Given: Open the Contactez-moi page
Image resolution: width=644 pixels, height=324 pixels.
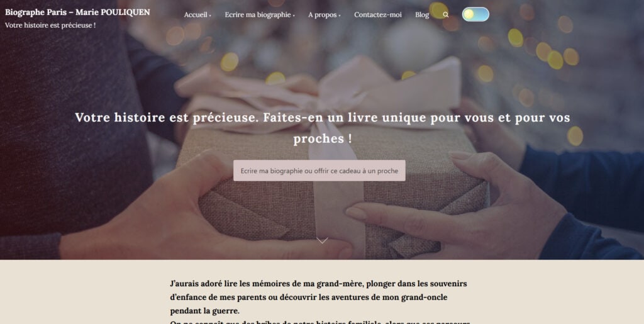Looking at the screenshot, I should pos(378,14).
